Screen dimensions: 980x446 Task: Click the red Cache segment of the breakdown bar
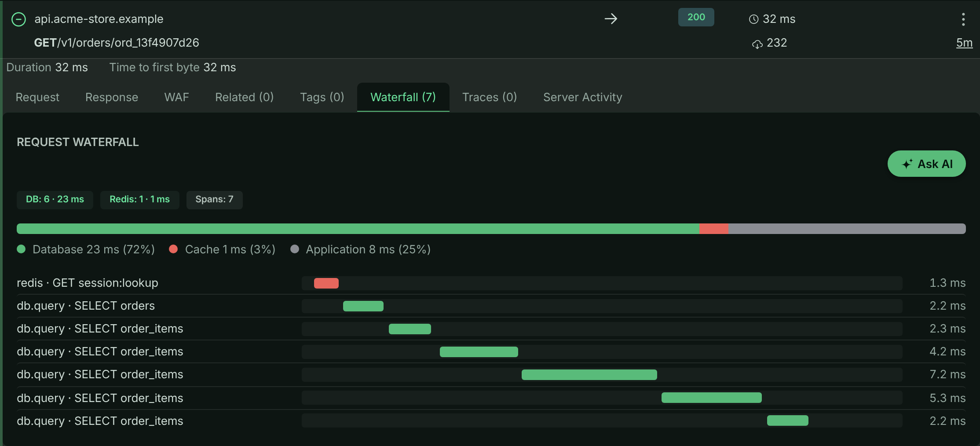point(714,229)
